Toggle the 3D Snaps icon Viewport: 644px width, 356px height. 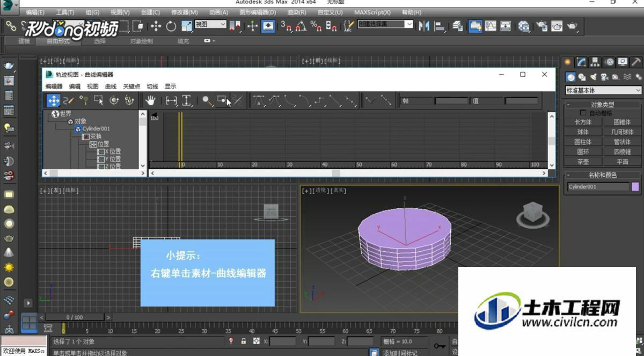point(286,25)
